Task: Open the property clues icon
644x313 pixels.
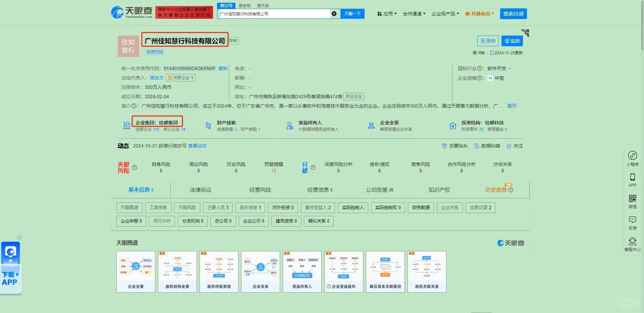Action: [x=208, y=126]
